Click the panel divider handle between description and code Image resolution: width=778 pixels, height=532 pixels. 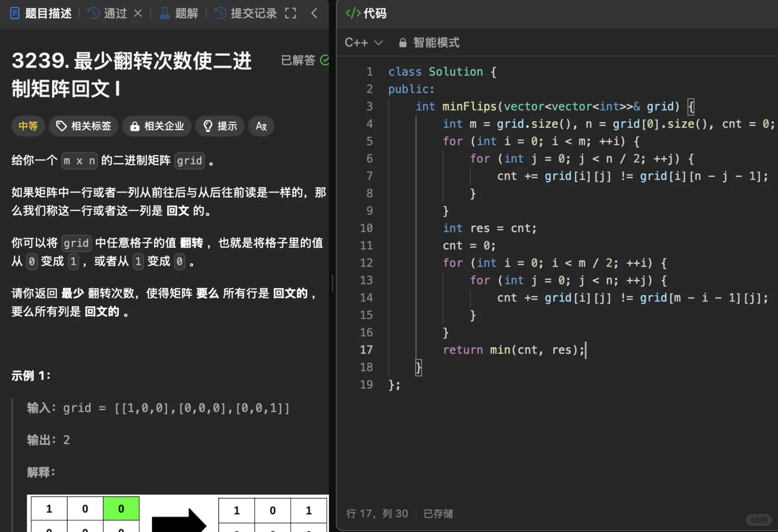tap(332, 283)
